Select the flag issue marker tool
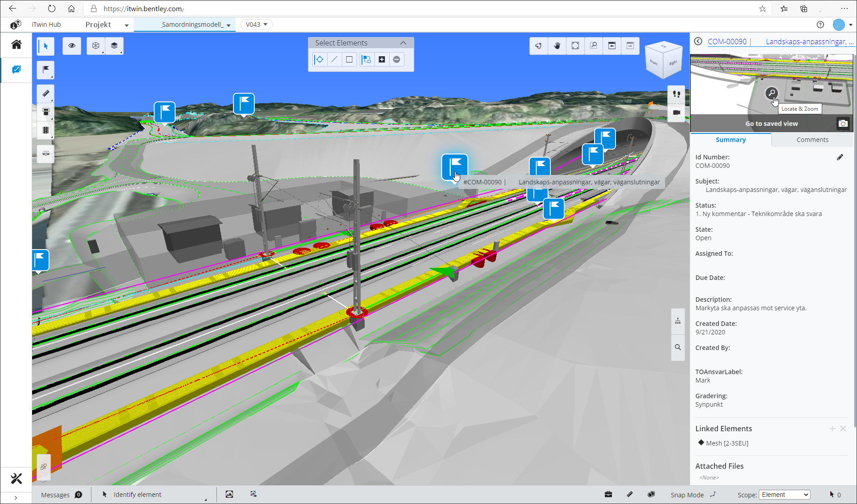This screenshot has width=857, height=504. point(46,70)
